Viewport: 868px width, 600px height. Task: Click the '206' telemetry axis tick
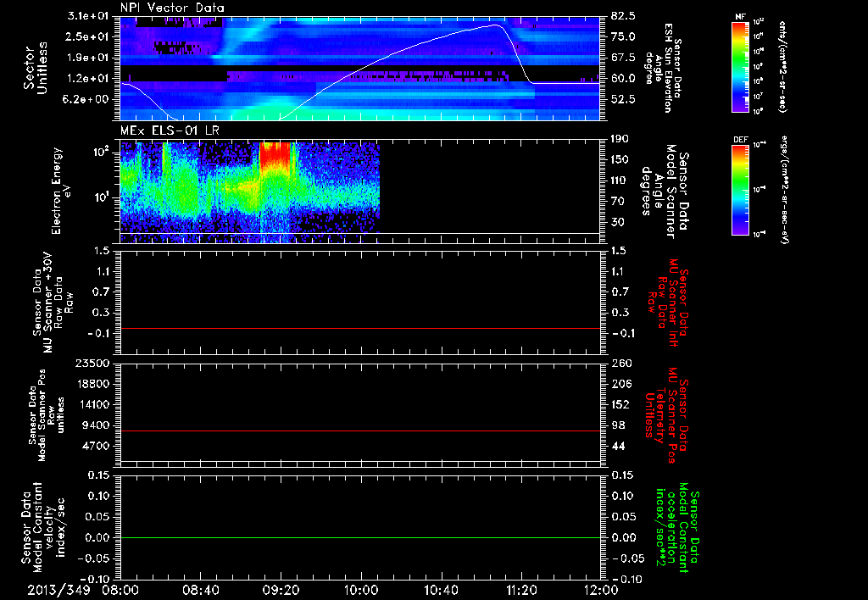click(x=620, y=384)
